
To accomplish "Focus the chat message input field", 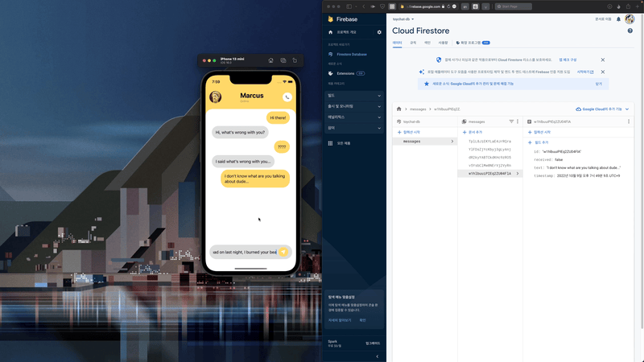I will [245, 252].
